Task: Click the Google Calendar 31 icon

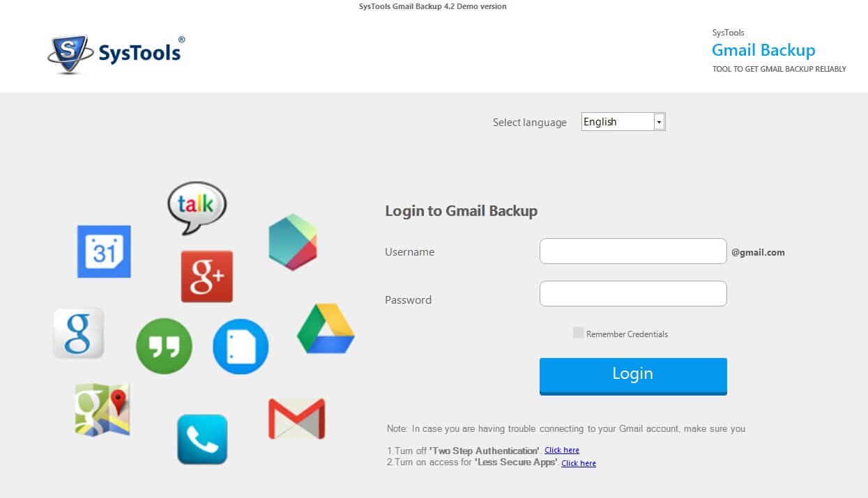Action: point(104,251)
